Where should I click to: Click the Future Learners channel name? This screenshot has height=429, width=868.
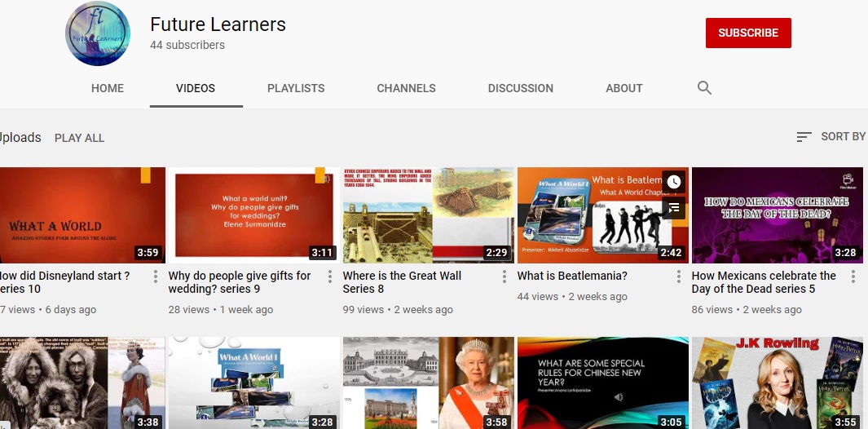(218, 24)
